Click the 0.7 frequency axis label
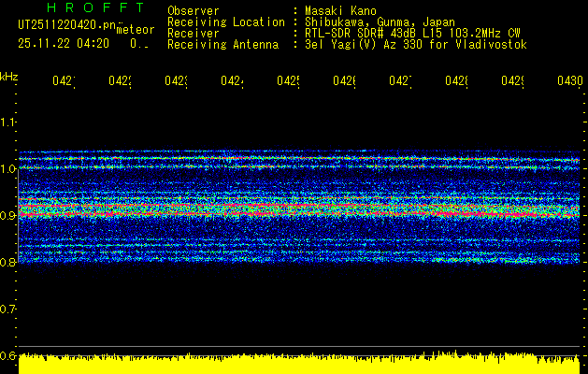The image size is (588, 374). coord(7,309)
